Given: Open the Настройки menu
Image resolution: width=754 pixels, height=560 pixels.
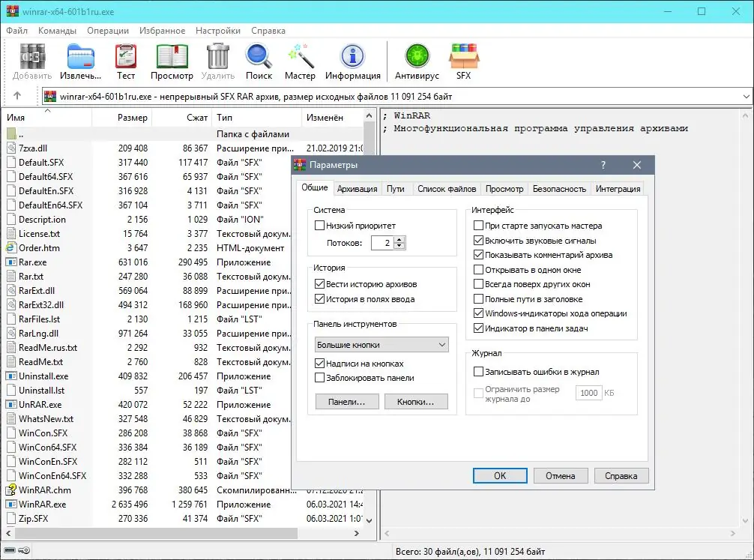Looking at the screenshot, I should coord(217,31).
